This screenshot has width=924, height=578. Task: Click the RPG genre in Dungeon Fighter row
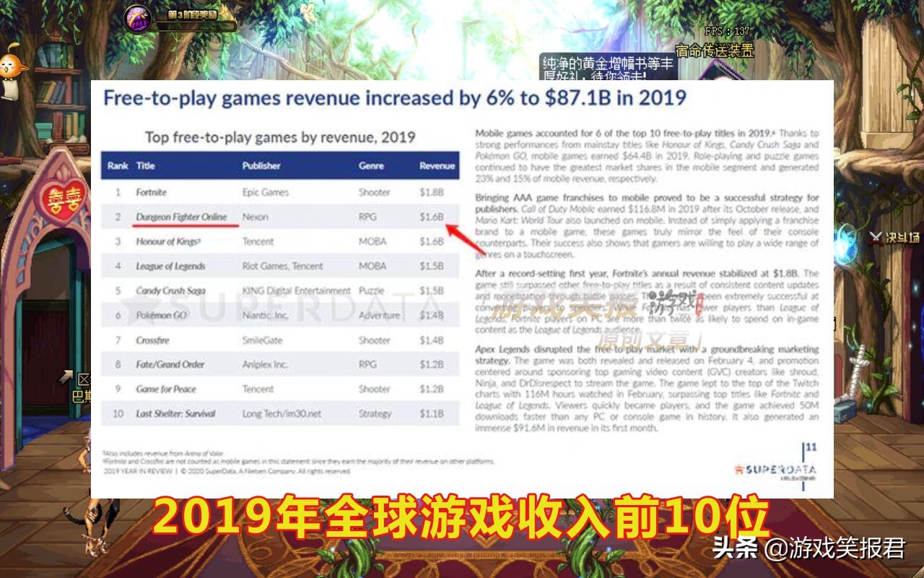(x=367, y=217)
